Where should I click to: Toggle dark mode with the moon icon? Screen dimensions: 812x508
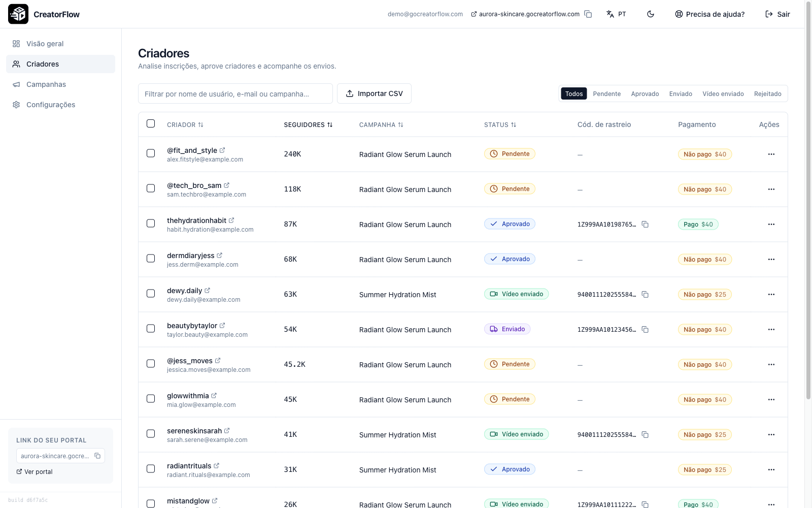click(651, 14)
